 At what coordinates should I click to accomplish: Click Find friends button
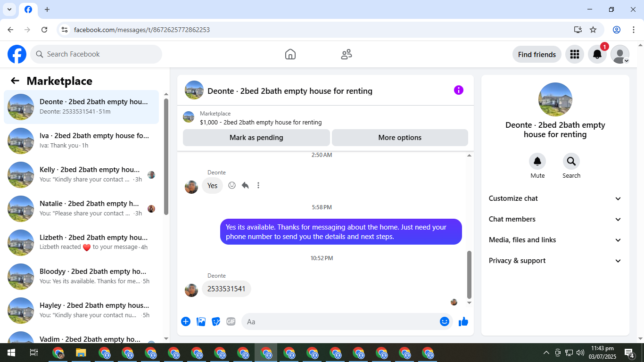pos(537,54)
